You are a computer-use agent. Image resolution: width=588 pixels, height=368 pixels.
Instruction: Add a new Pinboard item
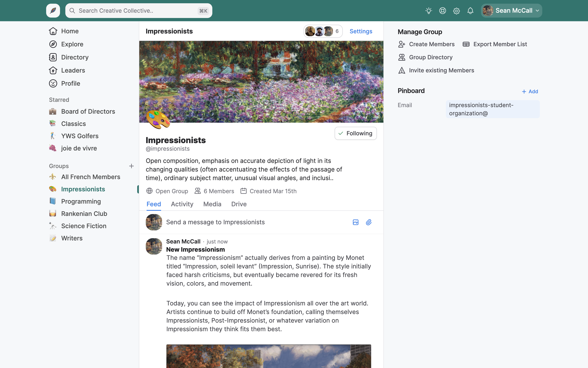(x=530, y=92)
